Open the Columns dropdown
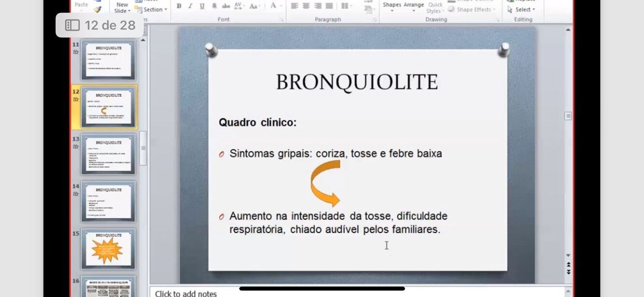644x297 pixels. [346, 6]
